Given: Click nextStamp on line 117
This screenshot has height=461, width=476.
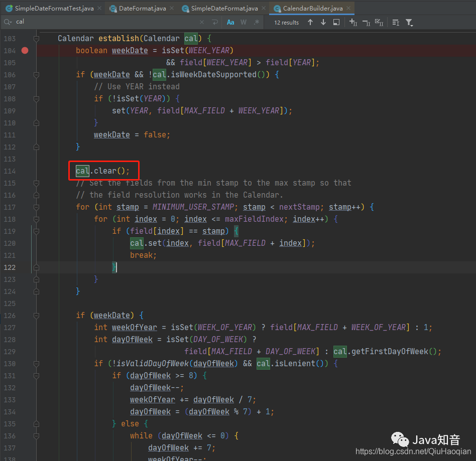Looking at the screenshot, I should point(299,207).
